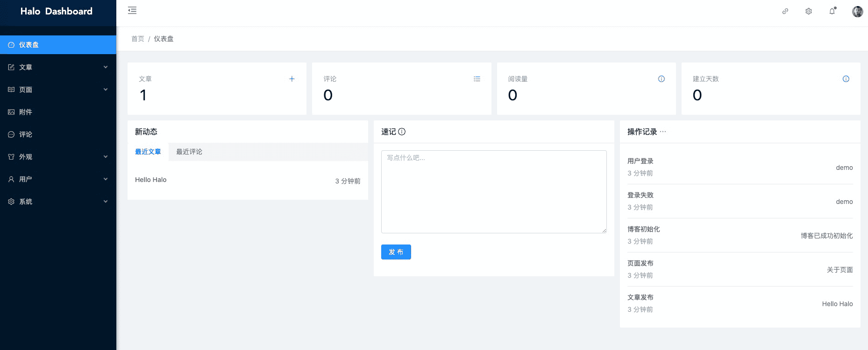Click the 发布 publish button
Viewport: 868px width, 350px height.
pos(396,252)
